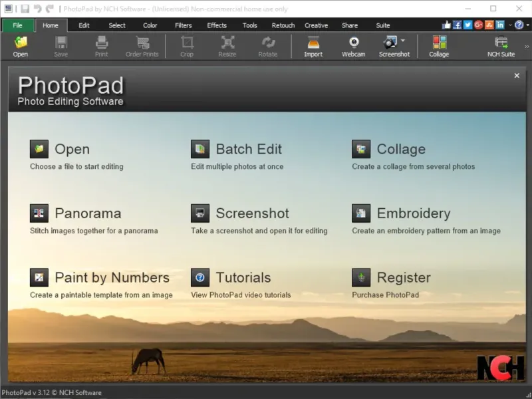532x399 pixels.
Task: Expand the social icons overflow arrow after LinkedIn
Action: tap(510, 25)
